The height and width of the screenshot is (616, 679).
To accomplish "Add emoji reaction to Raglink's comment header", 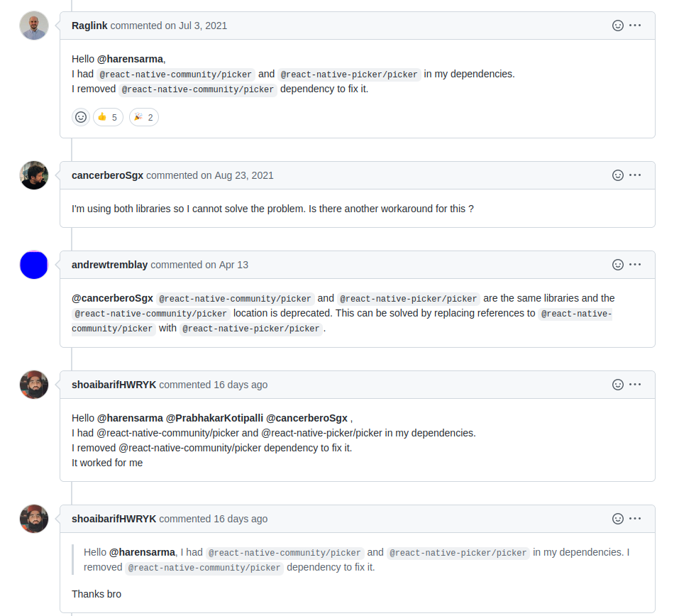I will pos(617,26).
